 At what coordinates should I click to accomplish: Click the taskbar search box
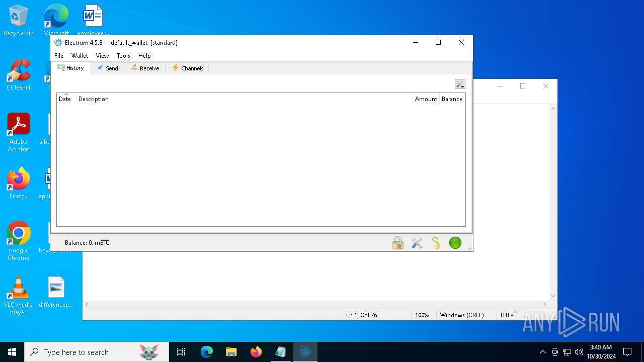(x=97, y=352)
